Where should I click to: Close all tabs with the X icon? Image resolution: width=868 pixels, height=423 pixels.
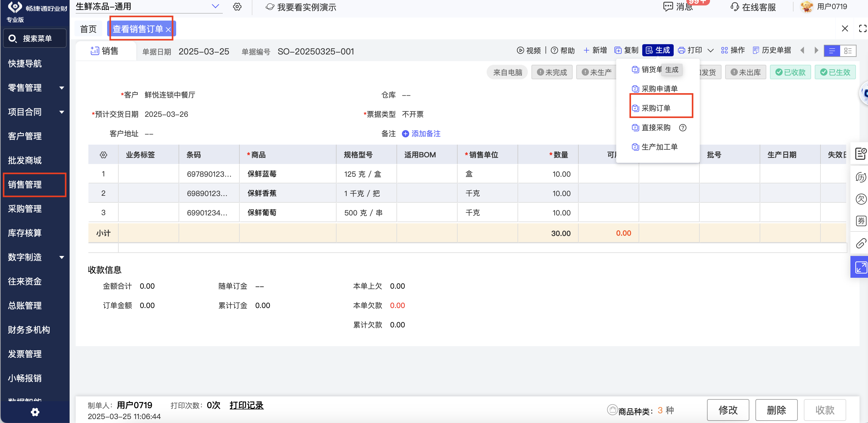[x=845, y=29]
